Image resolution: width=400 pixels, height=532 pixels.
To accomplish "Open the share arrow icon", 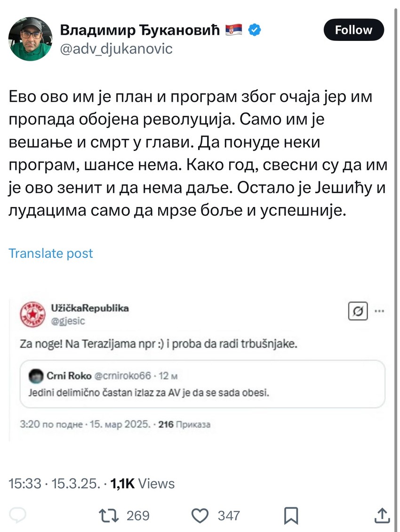I will (x=382, y=515).
